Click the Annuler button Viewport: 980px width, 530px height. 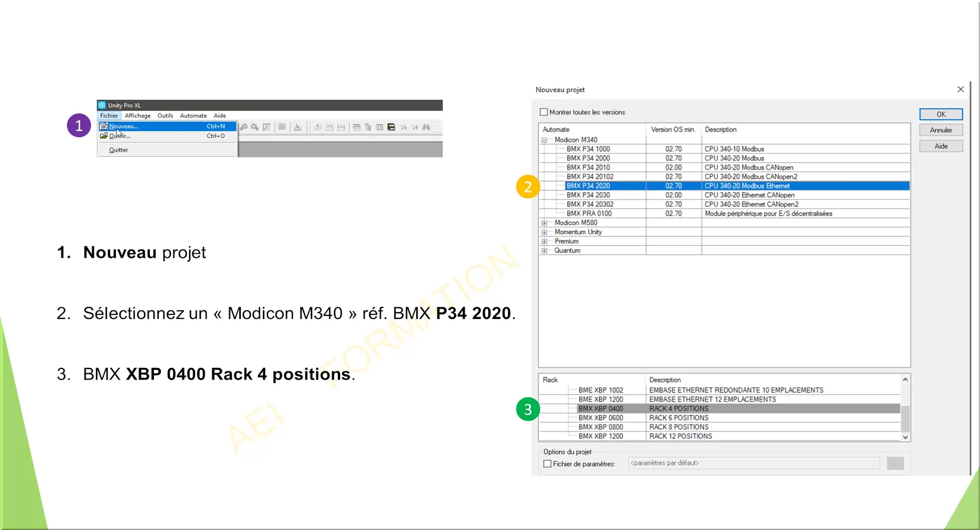941,130
